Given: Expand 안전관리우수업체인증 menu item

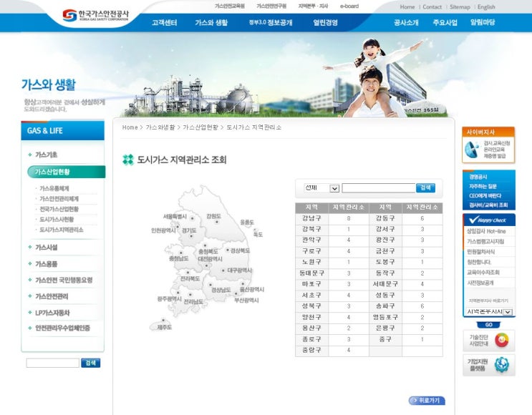Looking at the screenshot, I should [62, 328].
